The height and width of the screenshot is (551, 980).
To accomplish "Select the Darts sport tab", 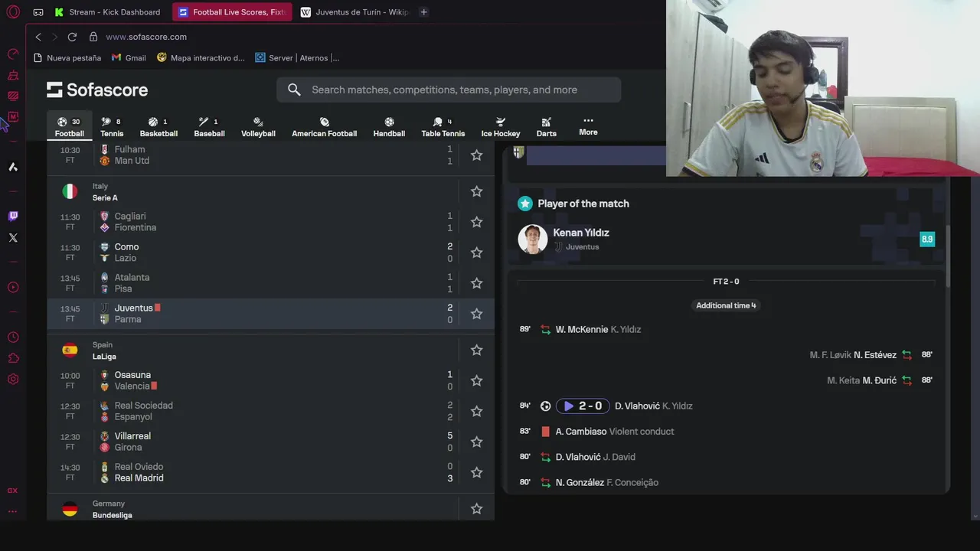I will click(546, 127).
